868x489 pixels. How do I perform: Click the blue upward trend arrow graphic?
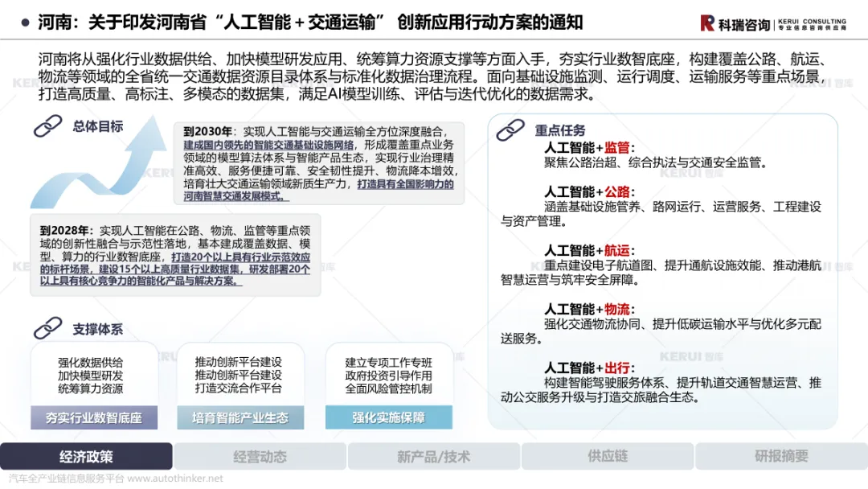99,162
